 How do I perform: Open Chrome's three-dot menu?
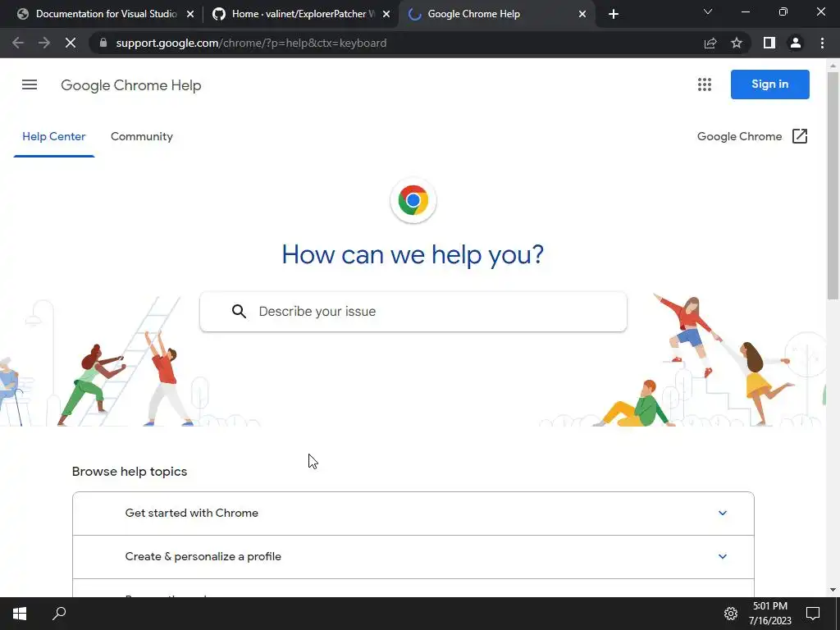tap(822, 43)
